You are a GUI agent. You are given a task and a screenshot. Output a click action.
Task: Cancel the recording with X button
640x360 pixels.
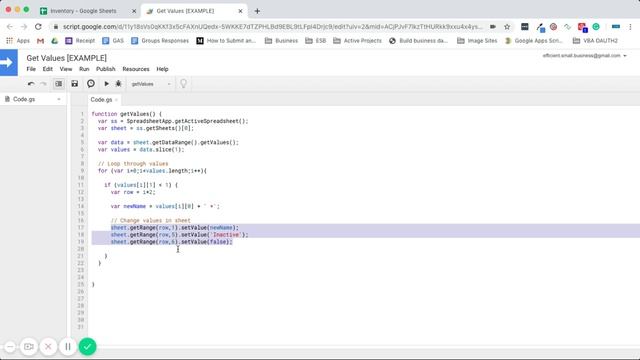pos(48,347)
